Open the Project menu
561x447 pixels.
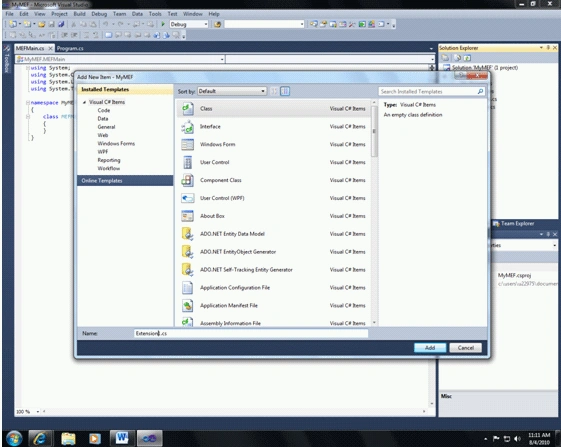(59, 14)
